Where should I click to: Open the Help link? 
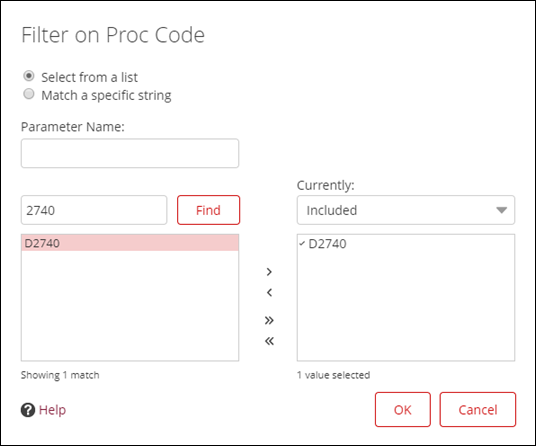(x=52, y=410)
